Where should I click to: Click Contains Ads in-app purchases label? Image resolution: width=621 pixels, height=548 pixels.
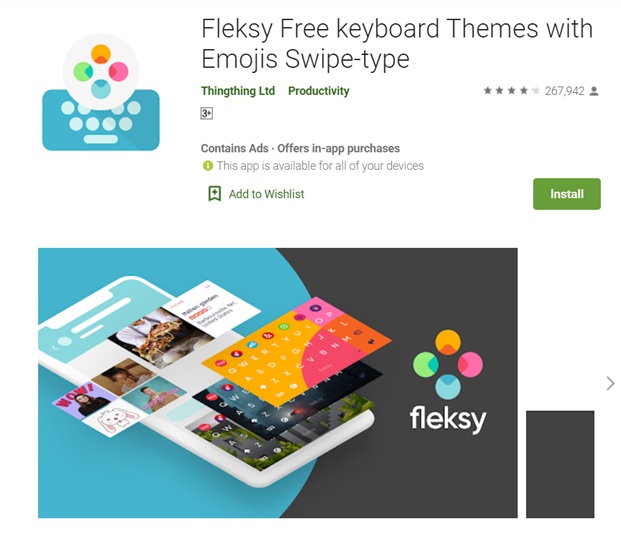[x=300, y=148]
